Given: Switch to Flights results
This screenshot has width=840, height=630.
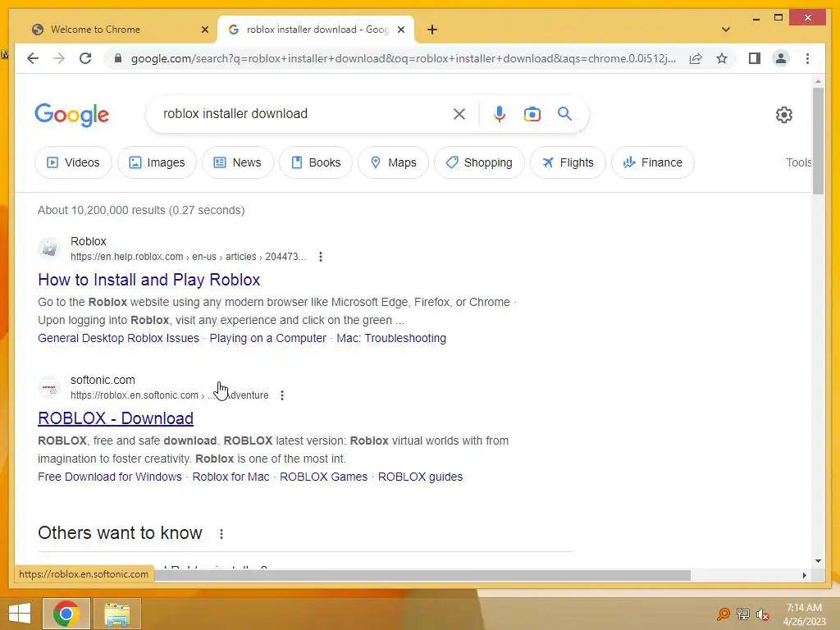Looking at the screenshot, I should tap(568, 162).
